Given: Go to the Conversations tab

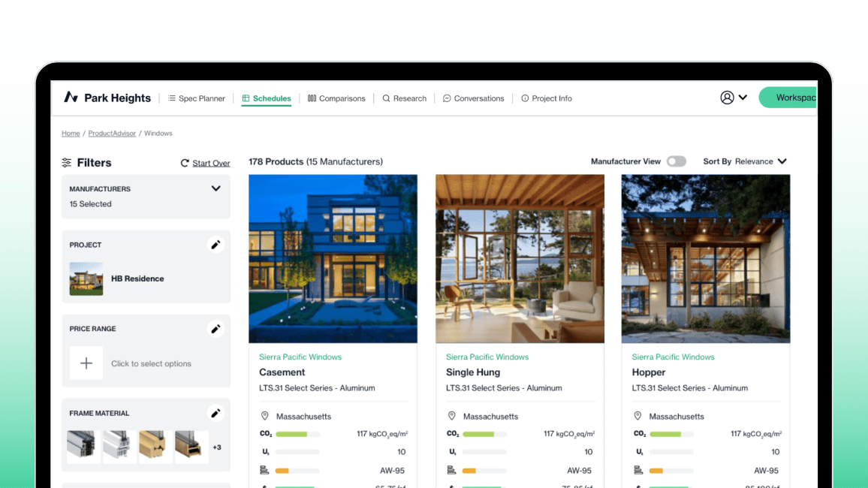Looking at the screenshot, I should (x=473, y=98).
